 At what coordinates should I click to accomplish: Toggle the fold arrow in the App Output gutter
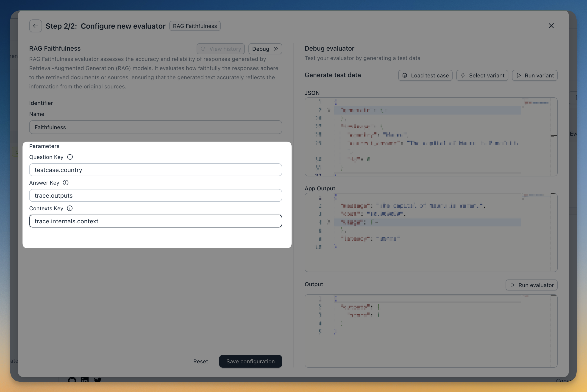[328, 222]
